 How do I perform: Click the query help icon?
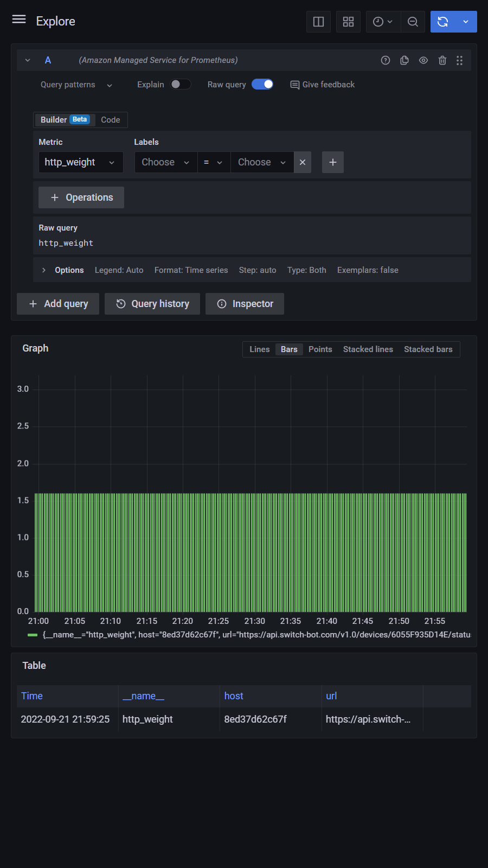[x=386, y=60]
